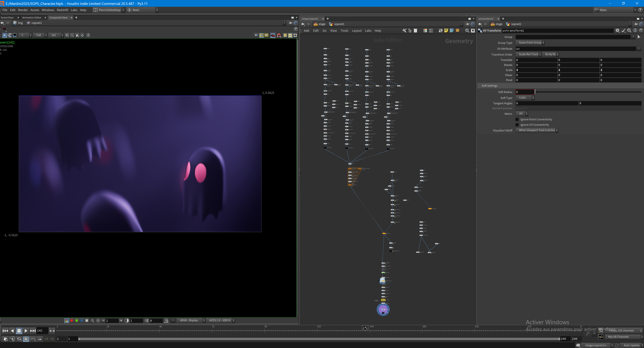Image resolution: width=644 pixels, height=348 pixels.
Task: Click the audio speaker icon in playbar
Action: point(12,339)
